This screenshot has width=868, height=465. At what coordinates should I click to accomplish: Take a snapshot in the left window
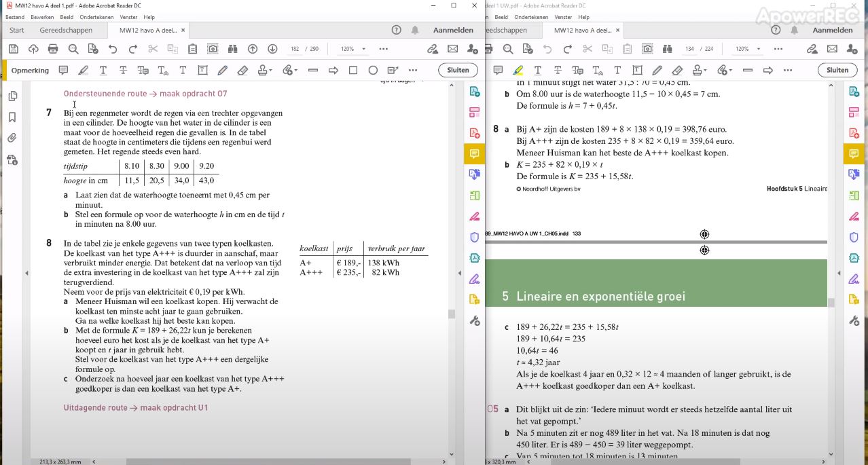(213, 49)
